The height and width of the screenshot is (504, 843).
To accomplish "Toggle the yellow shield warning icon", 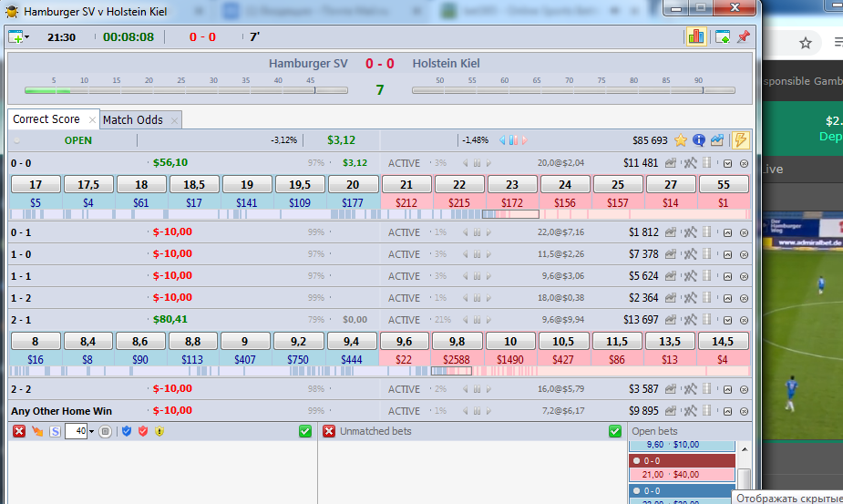I will click(159, 431).
